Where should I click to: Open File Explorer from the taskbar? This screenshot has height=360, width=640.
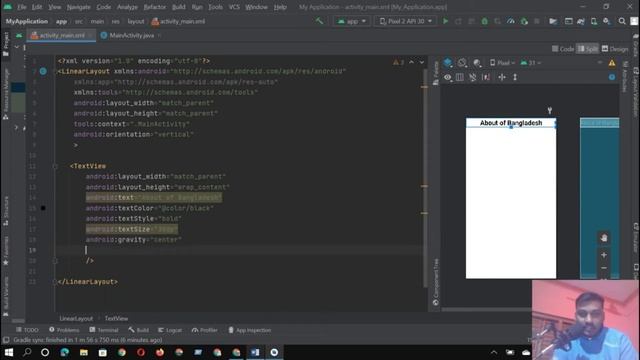(x=84, y=352)
